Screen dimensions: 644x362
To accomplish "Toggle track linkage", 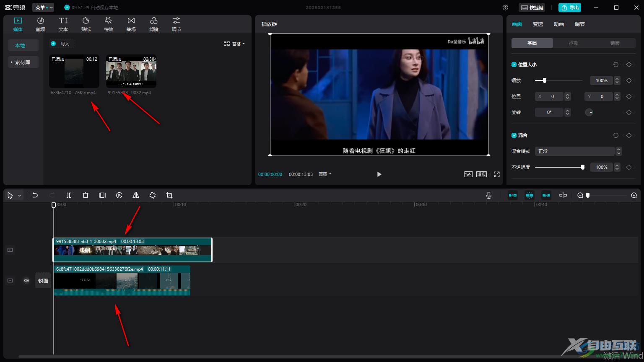I will coord(546,195).
